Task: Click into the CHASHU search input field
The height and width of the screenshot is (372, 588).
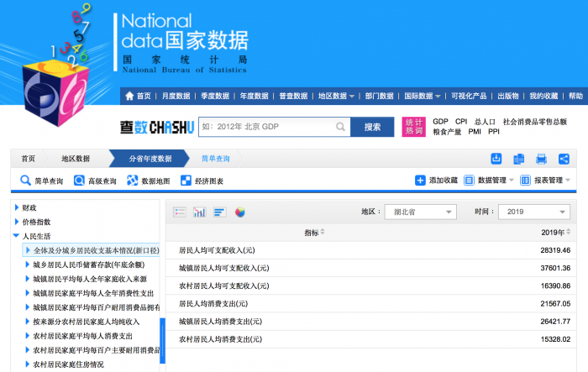Action: pyautogui.click(x=265, y=127)
